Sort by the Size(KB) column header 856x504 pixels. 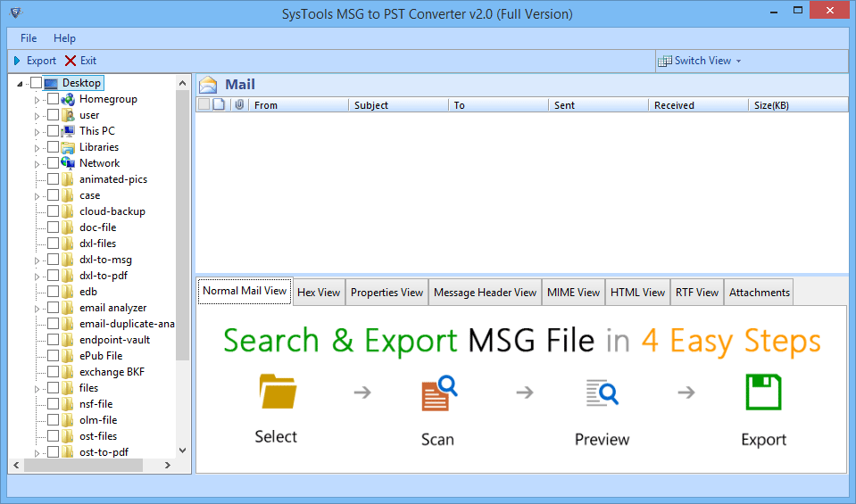pyautogui.click(x=798, y=105)
